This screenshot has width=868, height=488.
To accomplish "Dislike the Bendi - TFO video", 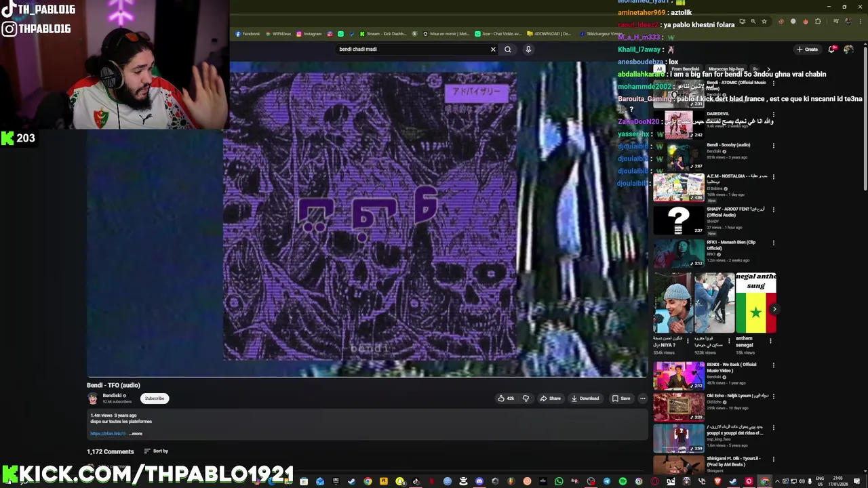I will click(x=526, y=399).
